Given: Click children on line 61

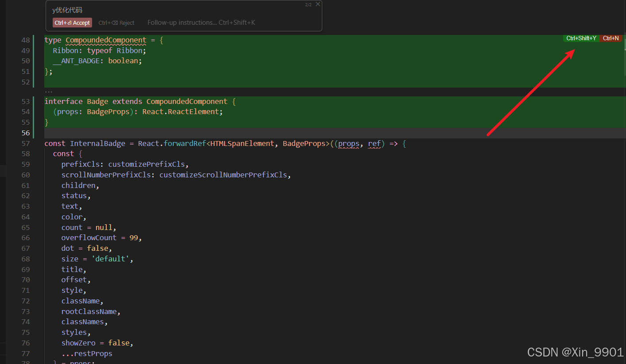Looking at the screenshot, I should point(78,185).
